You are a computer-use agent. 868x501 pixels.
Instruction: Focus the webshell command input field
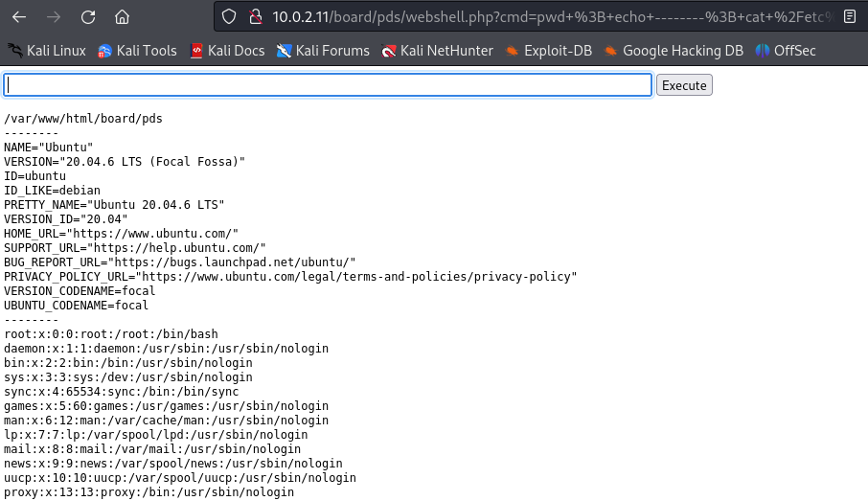click(x=328, y=85)
